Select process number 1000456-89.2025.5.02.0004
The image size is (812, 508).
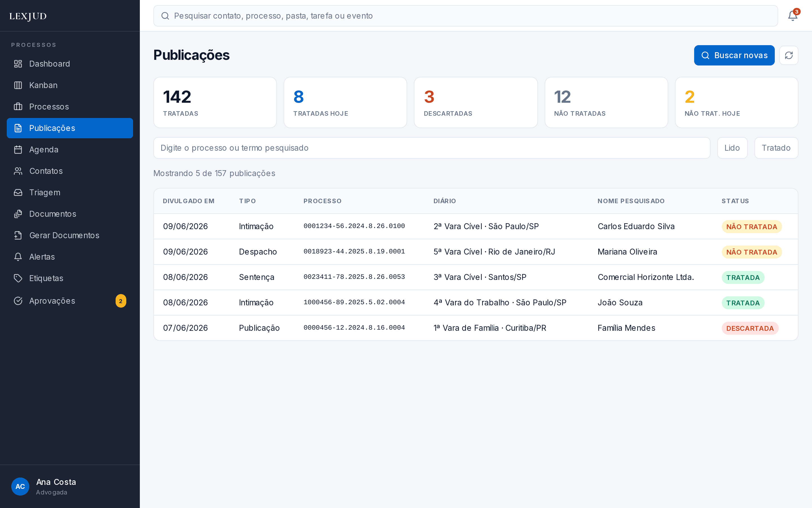point(354,302)
